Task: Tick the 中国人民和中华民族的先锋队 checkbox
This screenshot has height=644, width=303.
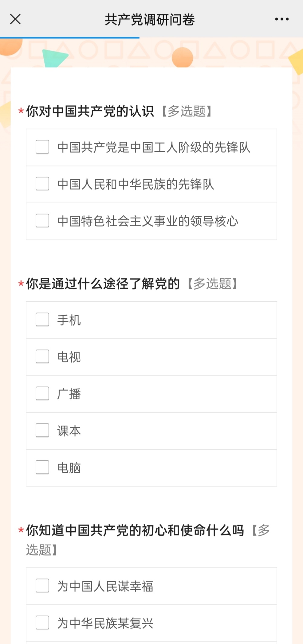Action: point(42,184)
